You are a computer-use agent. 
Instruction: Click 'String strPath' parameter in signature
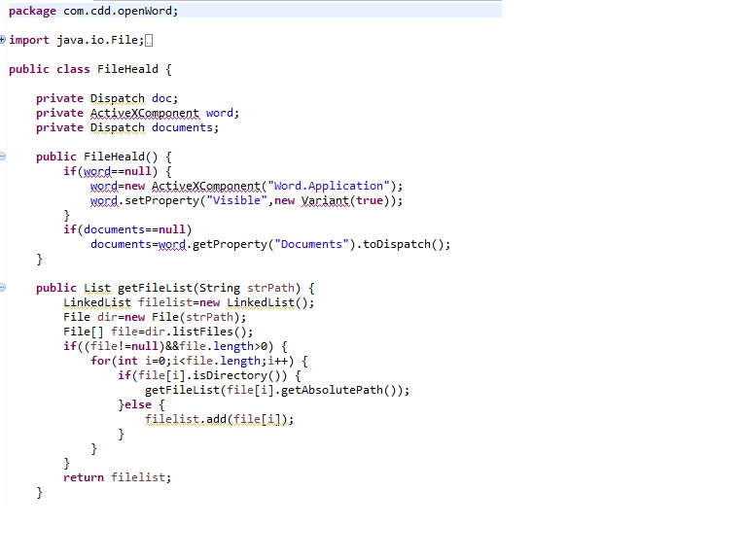coord(247,288)
